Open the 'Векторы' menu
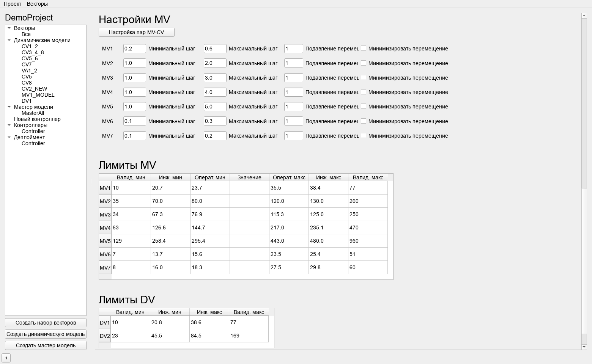 tap(37, 4)
